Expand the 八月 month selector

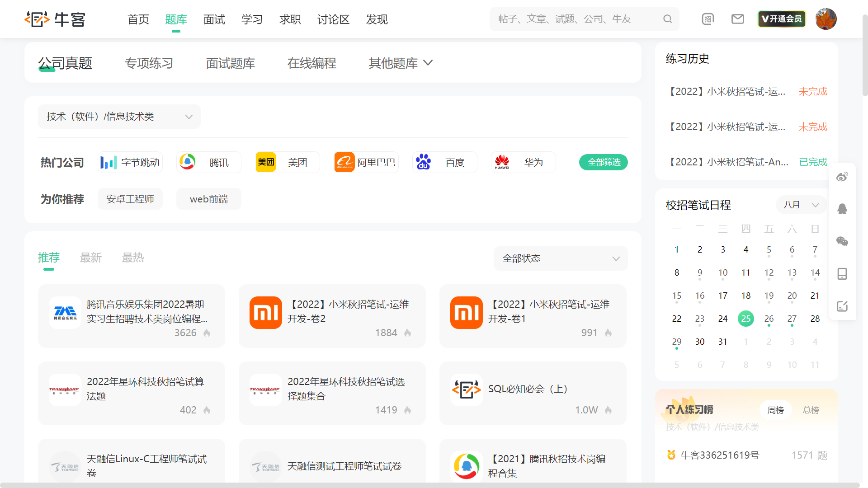pos(801,205)
